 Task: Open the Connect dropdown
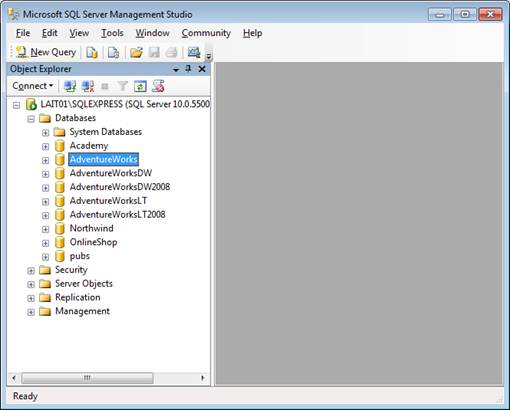point(32,86)
